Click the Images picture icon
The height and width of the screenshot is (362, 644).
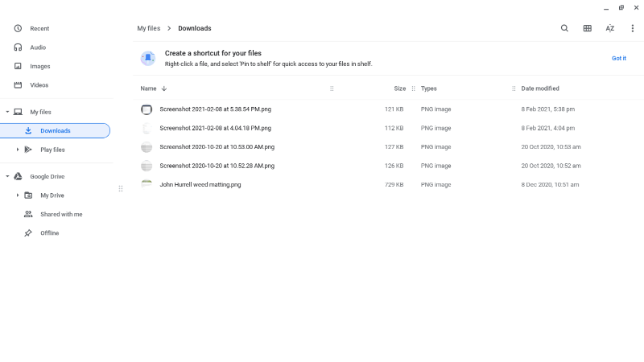pyautogui.click(x=18, y=66)
